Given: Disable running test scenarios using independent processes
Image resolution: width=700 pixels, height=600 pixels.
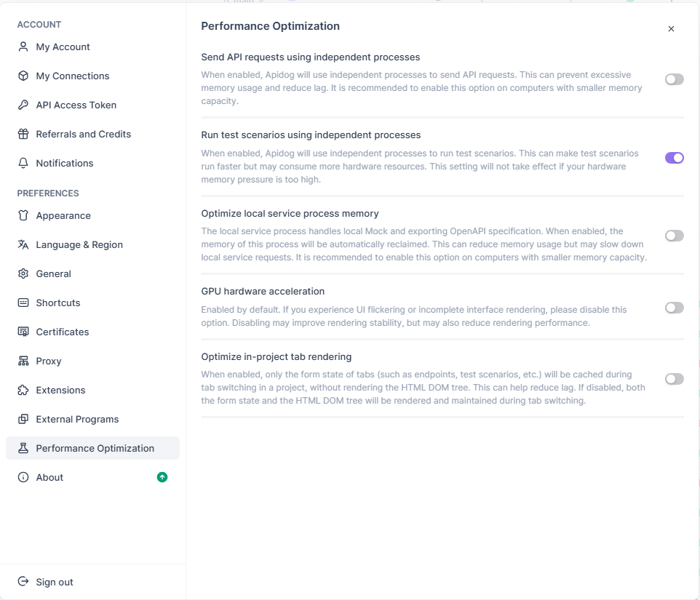Looking at the screenshot, I should pos(674,158).
